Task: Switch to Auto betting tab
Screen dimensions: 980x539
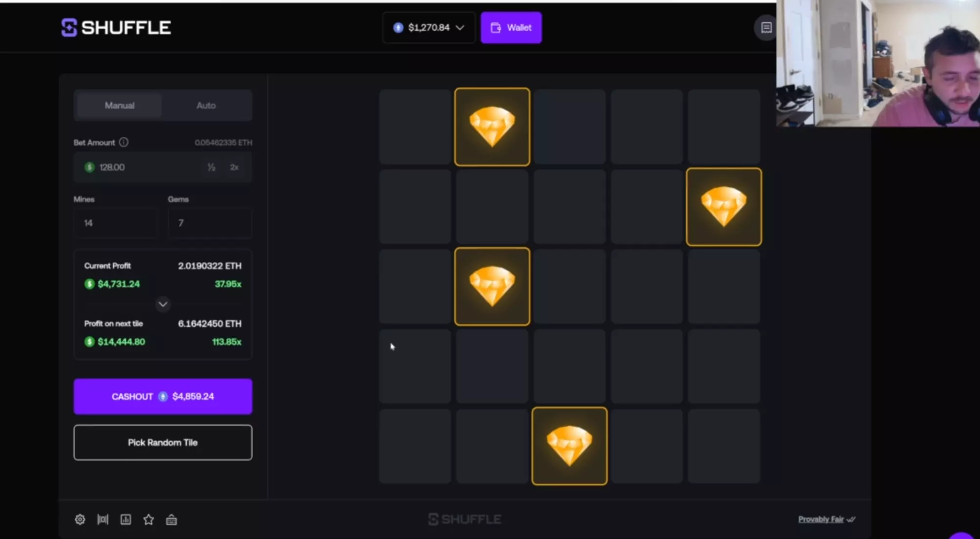Action: 206,106
